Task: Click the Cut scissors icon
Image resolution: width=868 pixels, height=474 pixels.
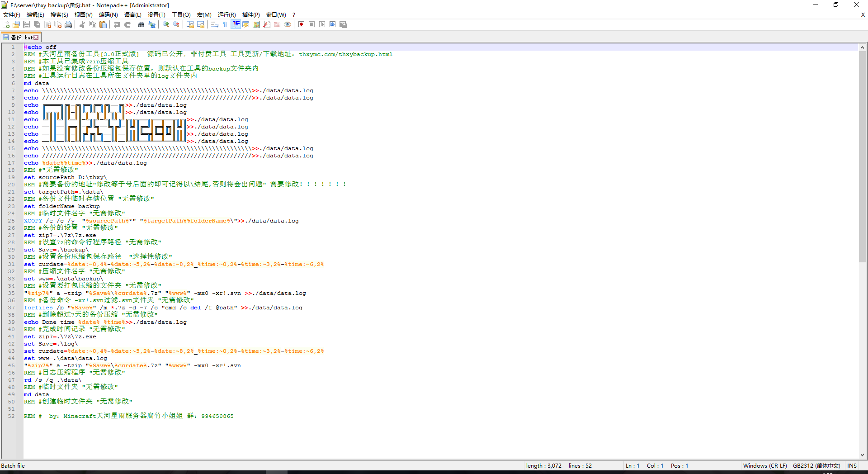Action: (x=82, y=24)
